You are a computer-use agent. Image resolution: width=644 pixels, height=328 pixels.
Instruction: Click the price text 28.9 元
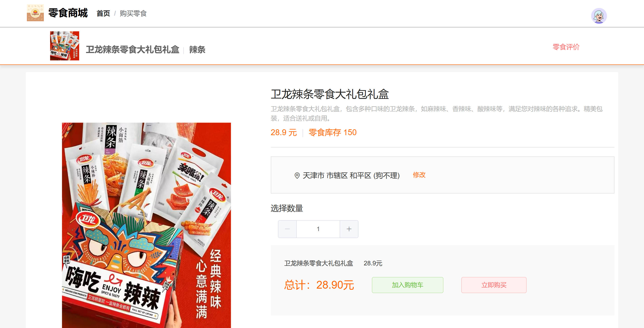[284, 132]
